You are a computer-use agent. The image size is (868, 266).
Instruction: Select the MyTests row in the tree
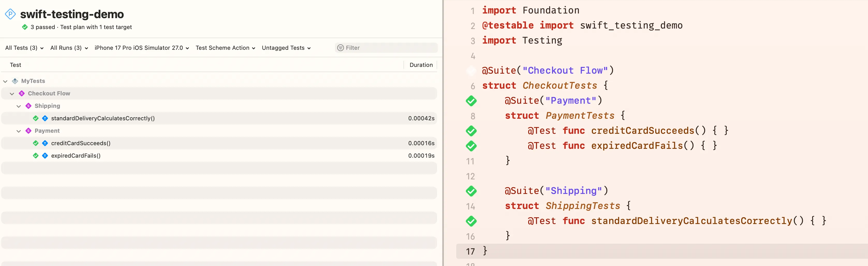coord(219,81)
